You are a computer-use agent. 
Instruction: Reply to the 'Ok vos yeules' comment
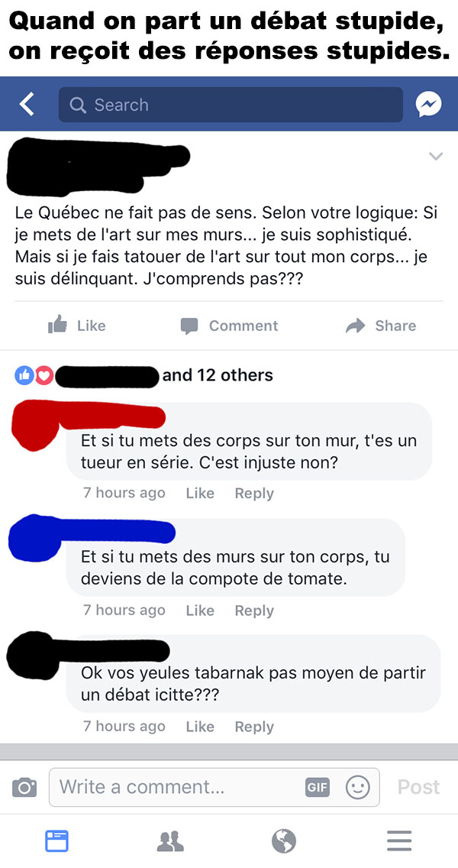254,727
